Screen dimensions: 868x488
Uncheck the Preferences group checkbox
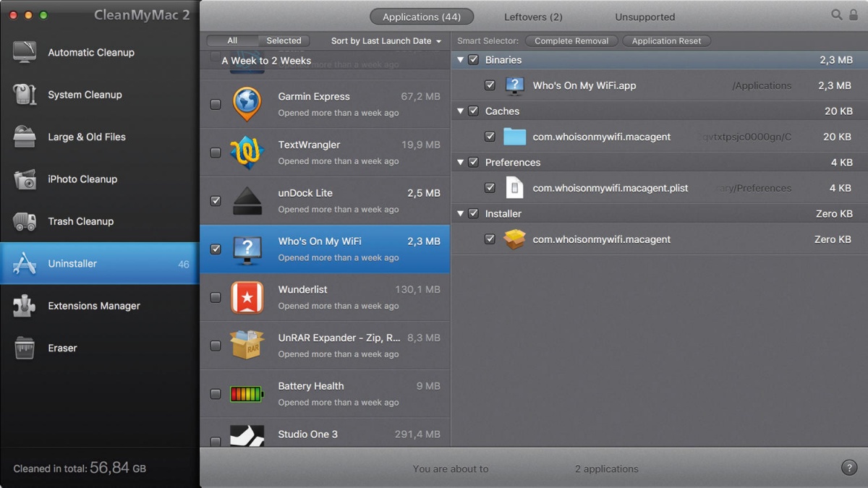click(x=474, y=163)
